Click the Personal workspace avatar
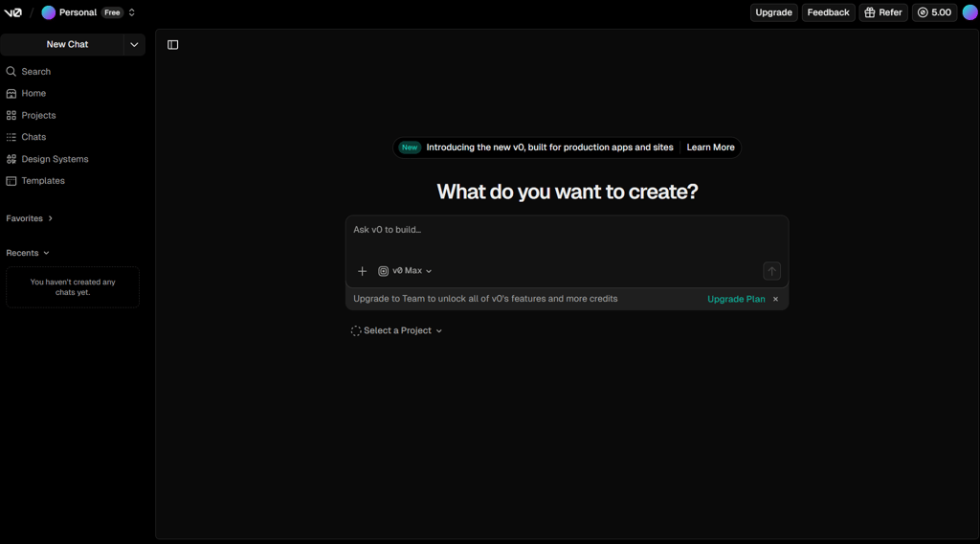This screenshot has width=980, height=544. tap(48, 12)
